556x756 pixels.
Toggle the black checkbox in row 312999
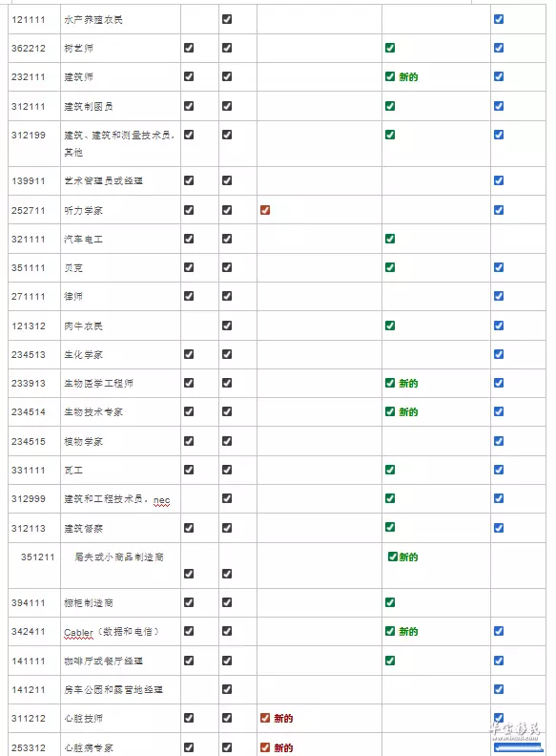(x=227, y=498)
